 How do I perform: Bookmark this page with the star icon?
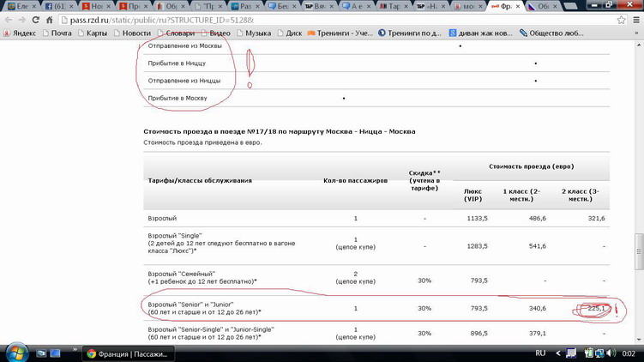622,20
